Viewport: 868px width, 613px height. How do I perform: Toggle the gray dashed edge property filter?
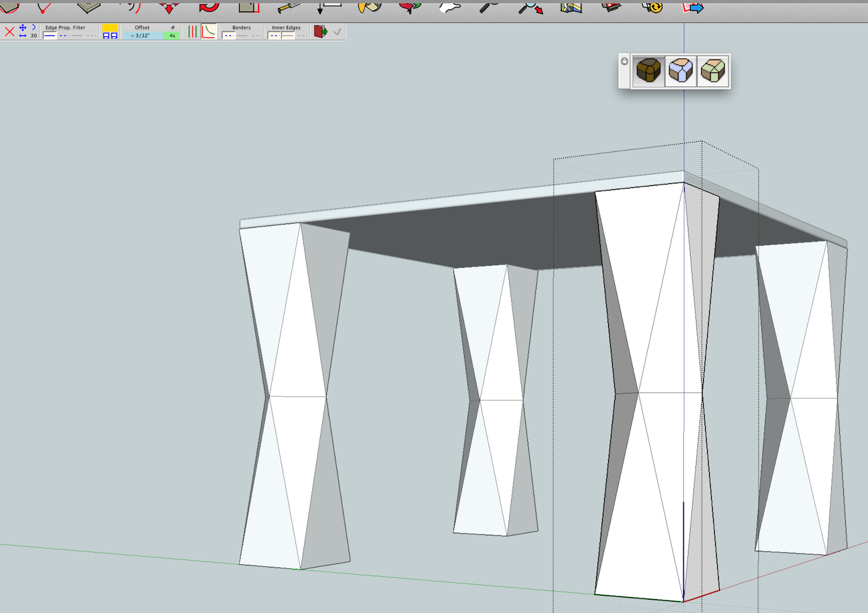tap(90, 35)
